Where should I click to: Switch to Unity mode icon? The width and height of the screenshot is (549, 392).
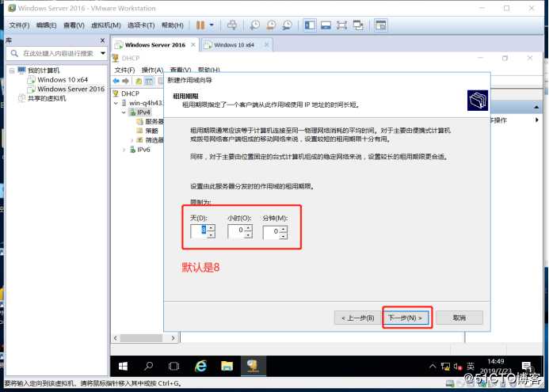[358, 25]
